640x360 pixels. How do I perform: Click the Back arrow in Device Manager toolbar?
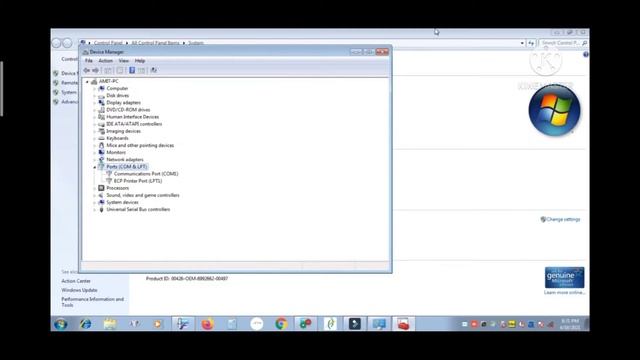(87, 70)
